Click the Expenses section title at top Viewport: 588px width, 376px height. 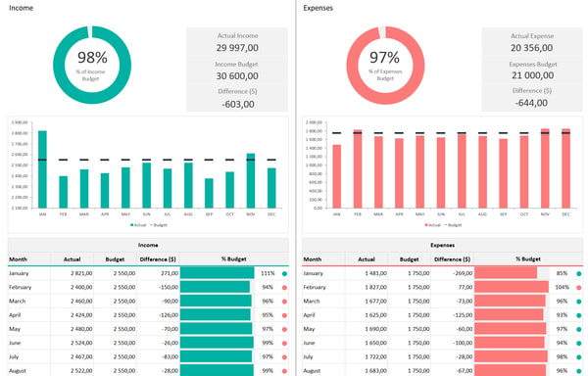(318, 8)
